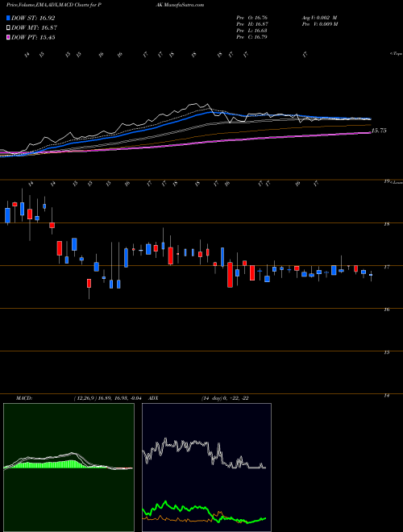This screenshot has height=532, width=403.
Task: Click the '<-Tops' axis label
Action: pos(396,54)
